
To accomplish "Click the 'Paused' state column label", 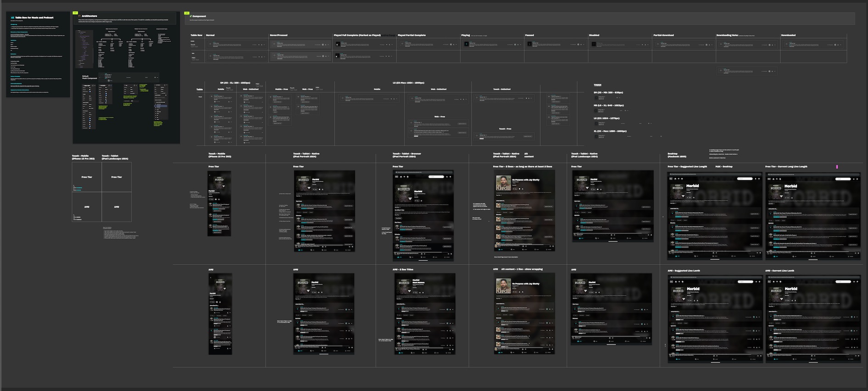I will point(529,35).
